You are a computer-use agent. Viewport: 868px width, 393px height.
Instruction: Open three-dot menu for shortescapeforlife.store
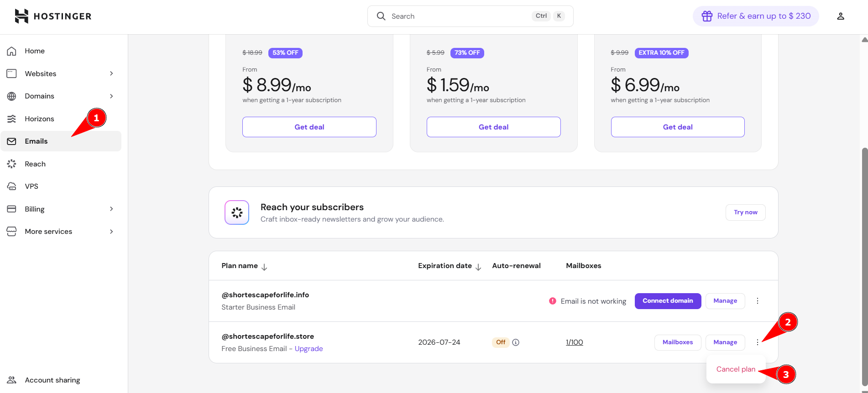coord(757,342)
